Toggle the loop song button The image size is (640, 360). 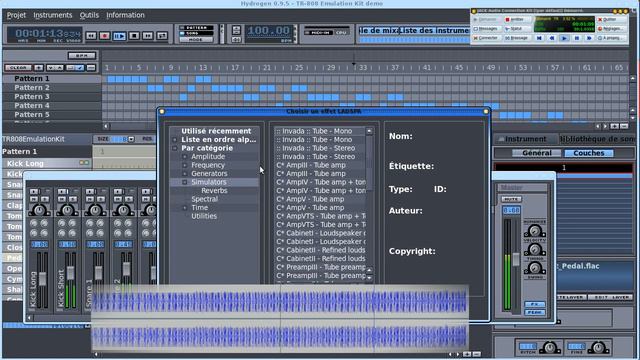pos(162,36)
